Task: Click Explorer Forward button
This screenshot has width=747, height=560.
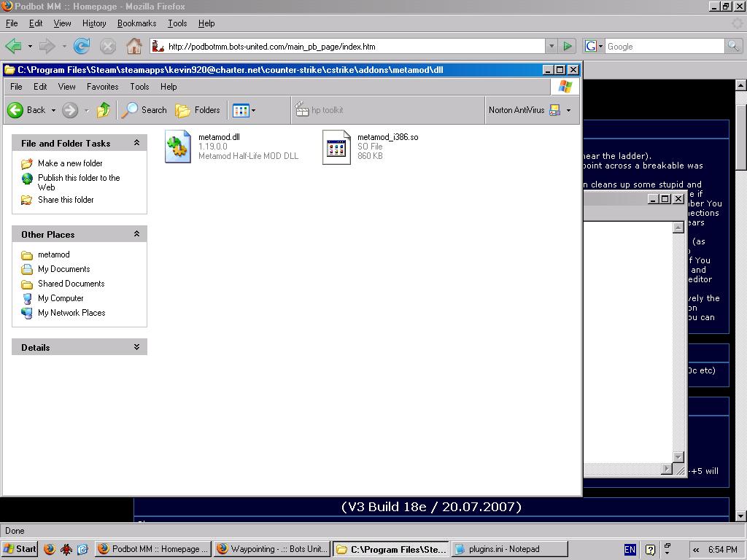Action: [x=69, y=110]
